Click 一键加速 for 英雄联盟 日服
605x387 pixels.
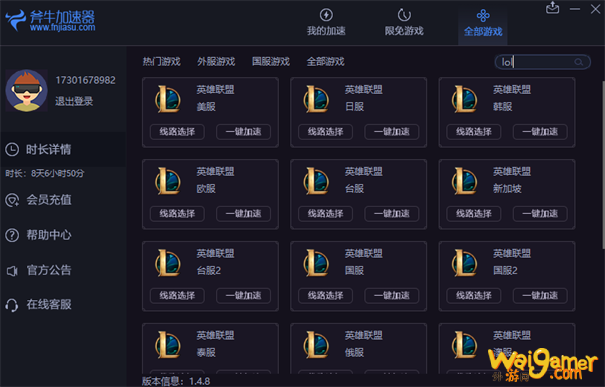(392, 132)
